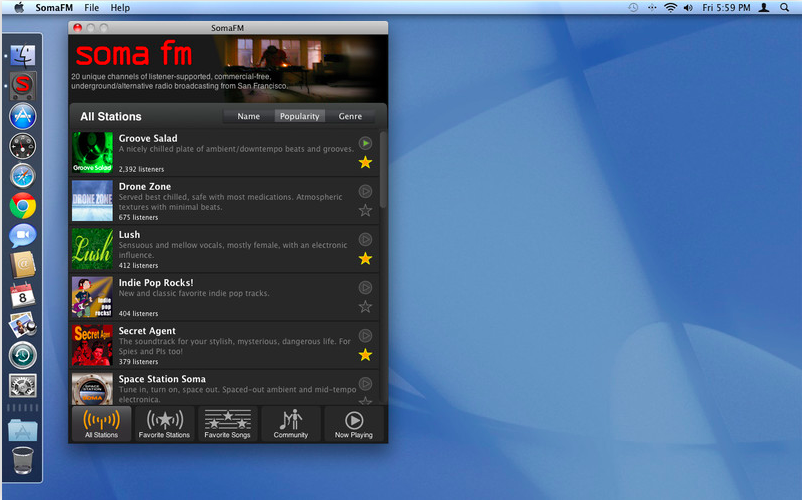Open iCal calendar from the Dock

(x=23, y=295)
